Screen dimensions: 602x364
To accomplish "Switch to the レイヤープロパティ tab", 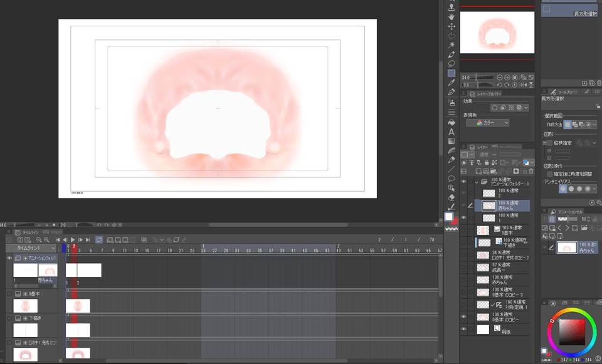I will (x=488, y=94).
